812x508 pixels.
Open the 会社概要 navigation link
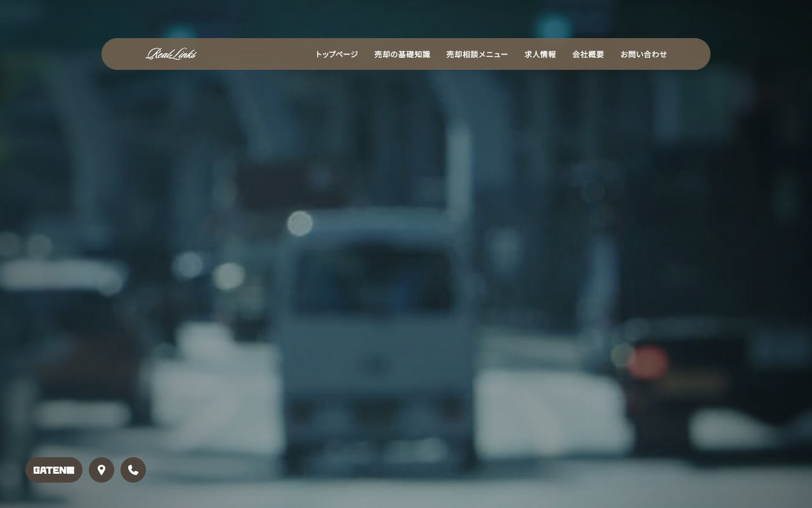tap(588, 55)
